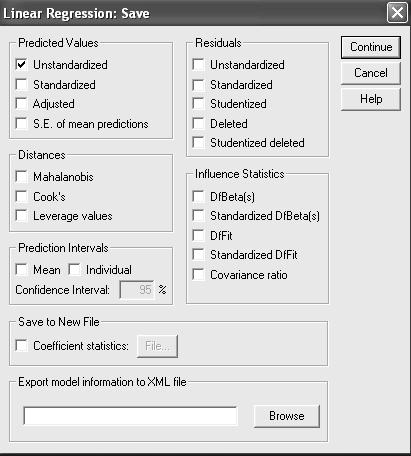
Task: Open Help for this dialog
Action: [x=371, y=99]
